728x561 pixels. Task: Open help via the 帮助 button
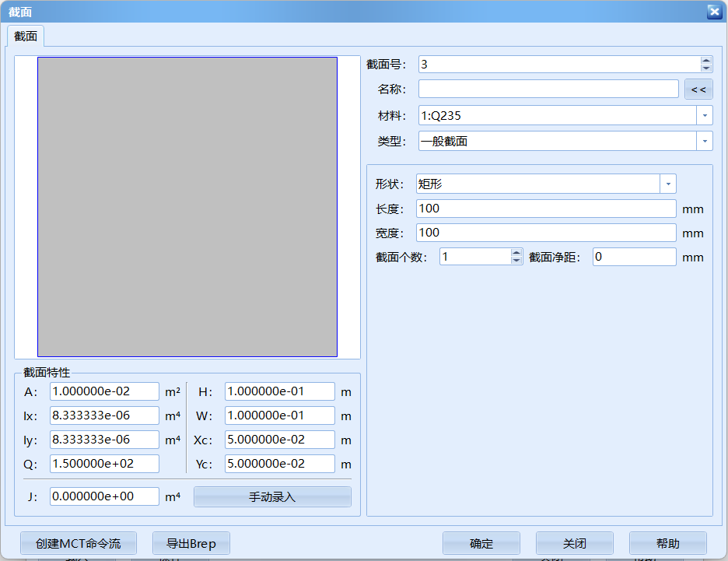(667, 543)
